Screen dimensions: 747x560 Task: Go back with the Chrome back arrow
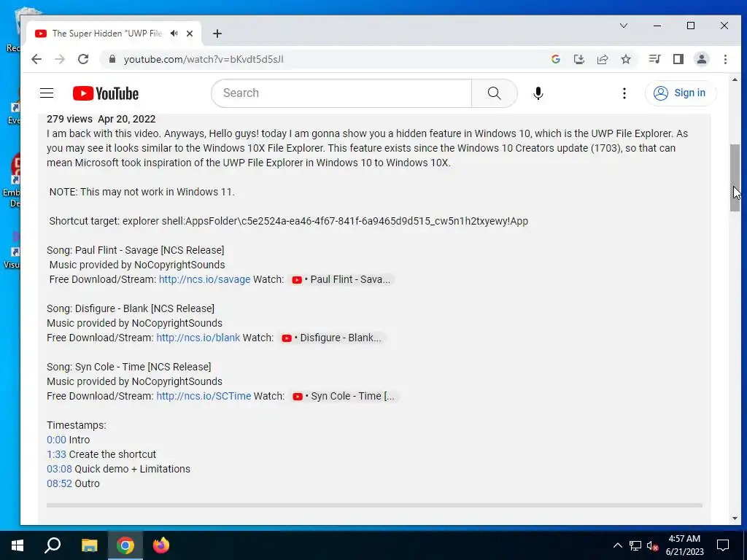point(36,59)
